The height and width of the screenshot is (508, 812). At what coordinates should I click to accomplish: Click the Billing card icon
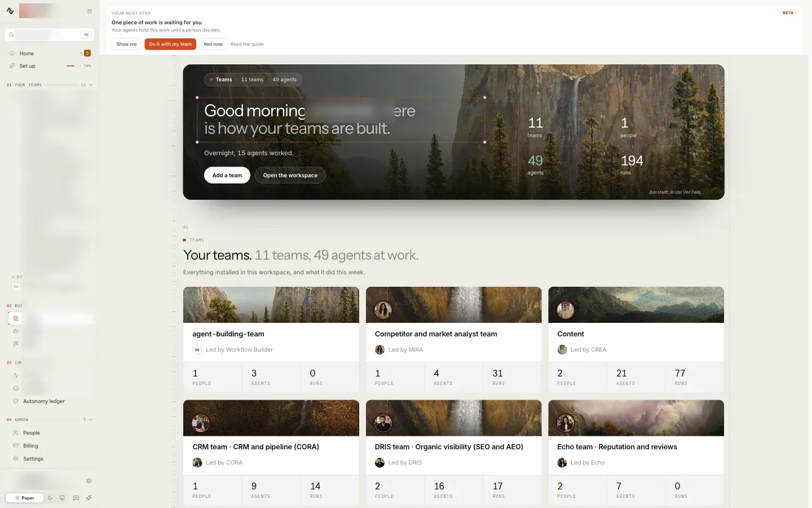click(x=16, y=446)
